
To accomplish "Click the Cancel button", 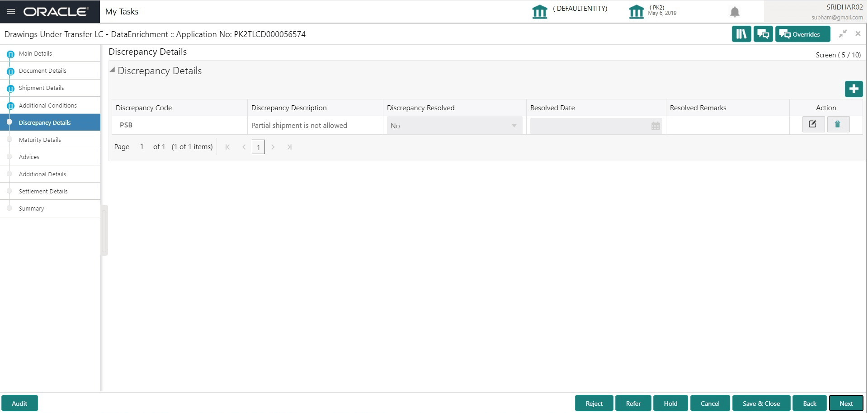I will 710,404.
